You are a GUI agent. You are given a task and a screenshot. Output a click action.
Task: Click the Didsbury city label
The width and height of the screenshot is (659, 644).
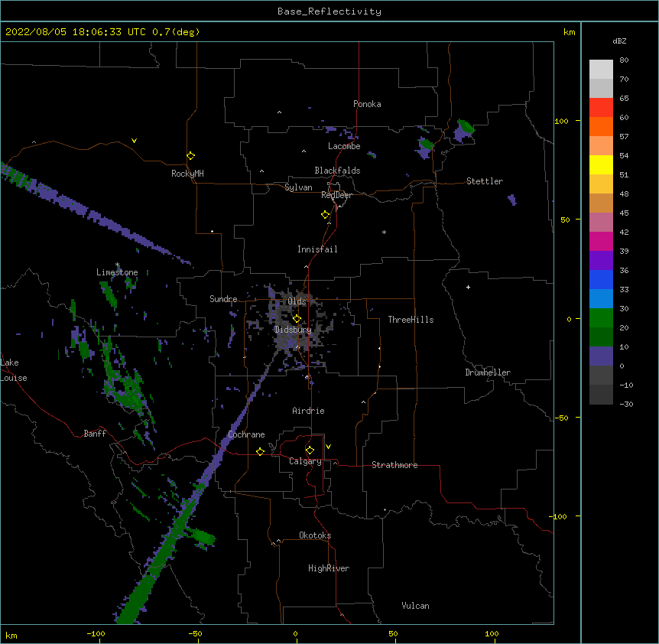click(293, 330)
